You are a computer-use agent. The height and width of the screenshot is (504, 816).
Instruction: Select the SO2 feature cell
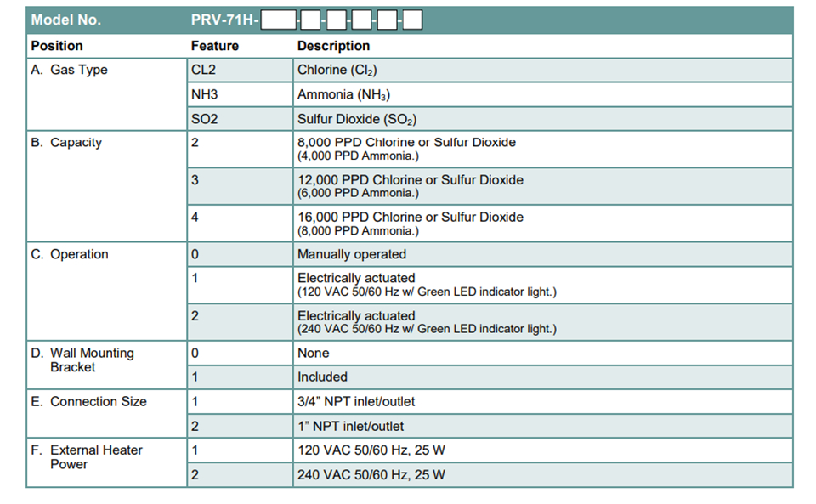click(240, 119)
